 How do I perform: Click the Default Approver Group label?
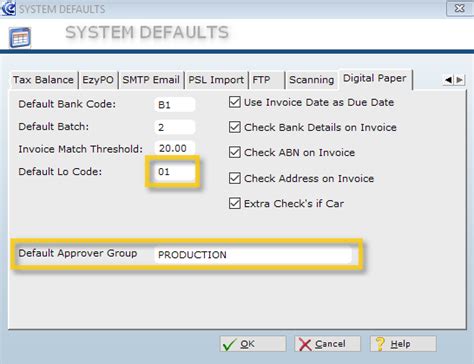coord(78,253)
